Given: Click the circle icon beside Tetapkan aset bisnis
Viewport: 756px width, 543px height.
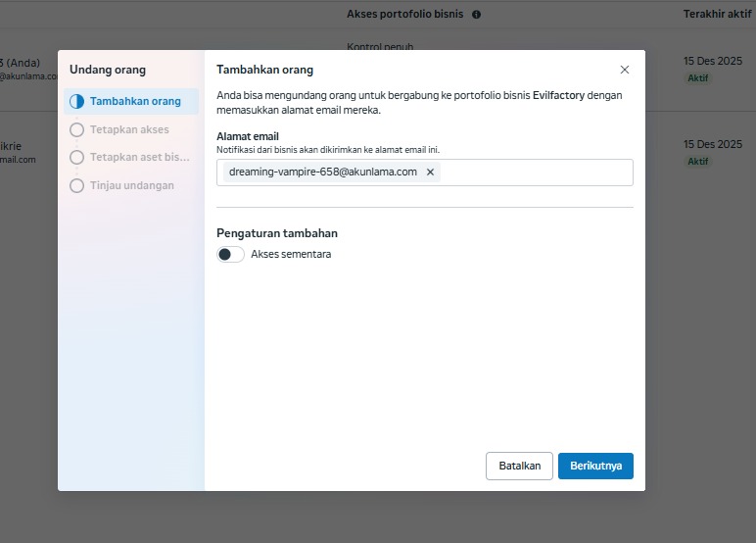Looking at the screenshot, I should (77, 157).
